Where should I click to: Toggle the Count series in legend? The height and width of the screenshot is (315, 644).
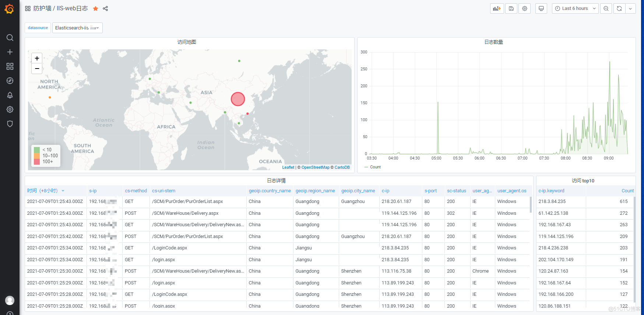375,167
